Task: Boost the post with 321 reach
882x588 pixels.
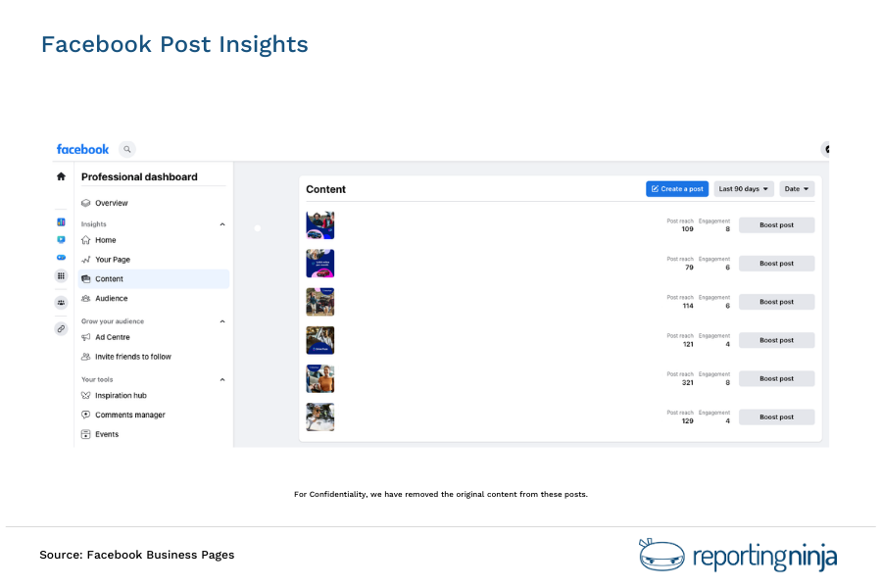Action: (775, 378)
